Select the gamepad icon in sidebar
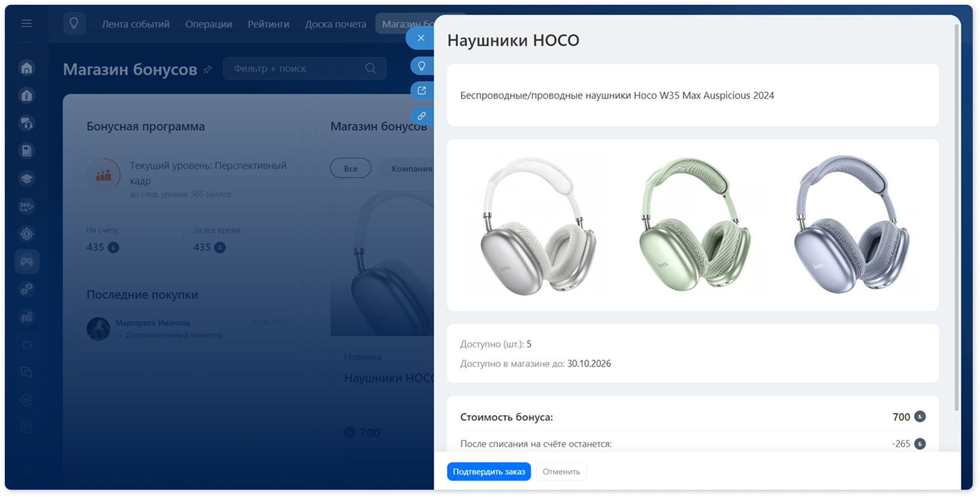This screenshot has height=497, width=980. click(27, 262)
